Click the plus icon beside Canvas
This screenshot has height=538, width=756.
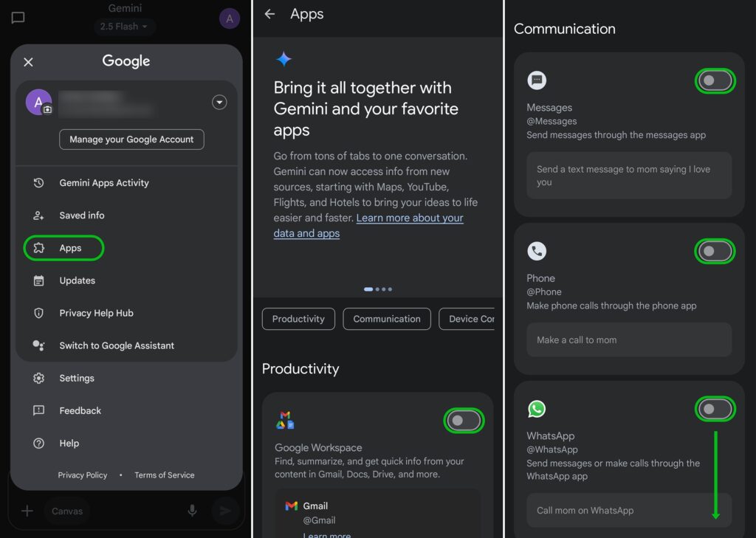tap(27, 511)
